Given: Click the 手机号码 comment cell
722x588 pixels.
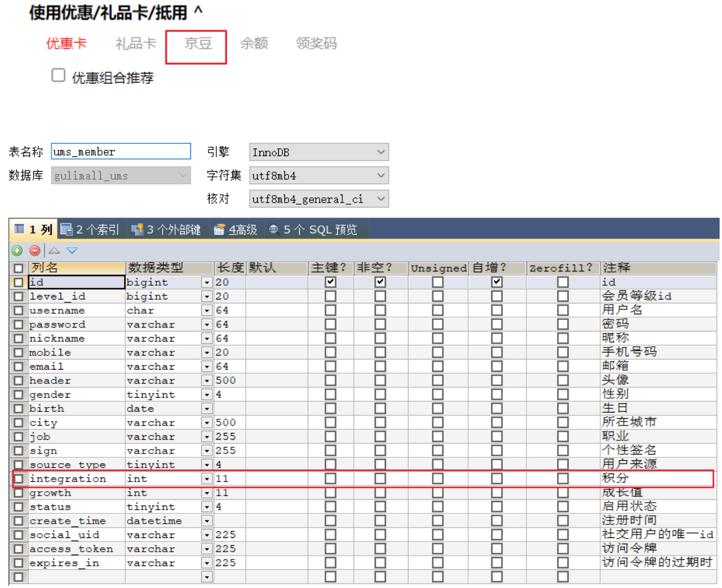Looking at the screenshot, I should pyautogui.click(x=659, y=352).
